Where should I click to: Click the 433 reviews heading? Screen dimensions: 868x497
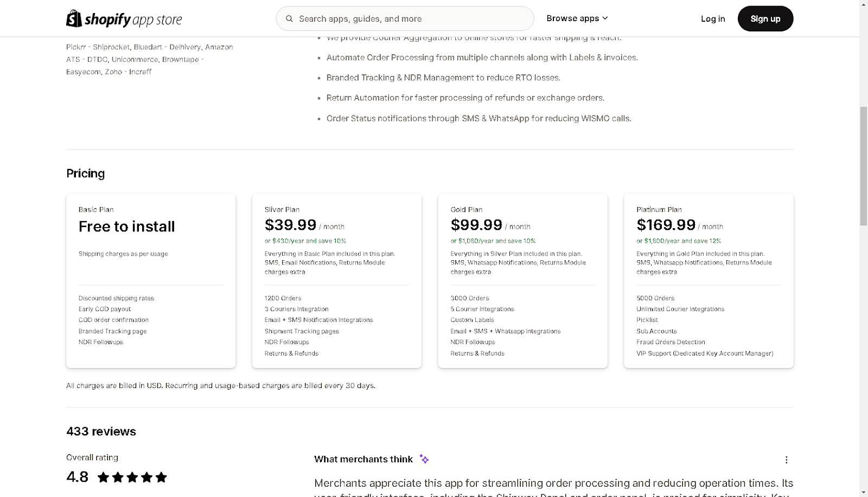(x=100, y=431)
